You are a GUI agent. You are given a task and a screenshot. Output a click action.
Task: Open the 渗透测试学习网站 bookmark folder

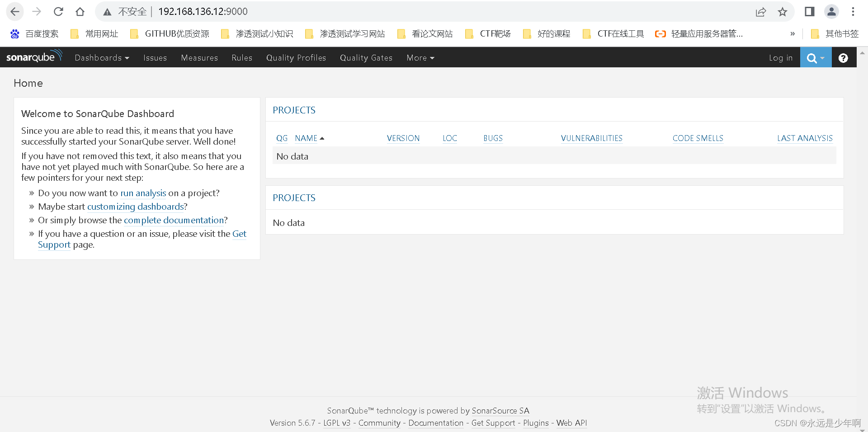pos(345,34)
